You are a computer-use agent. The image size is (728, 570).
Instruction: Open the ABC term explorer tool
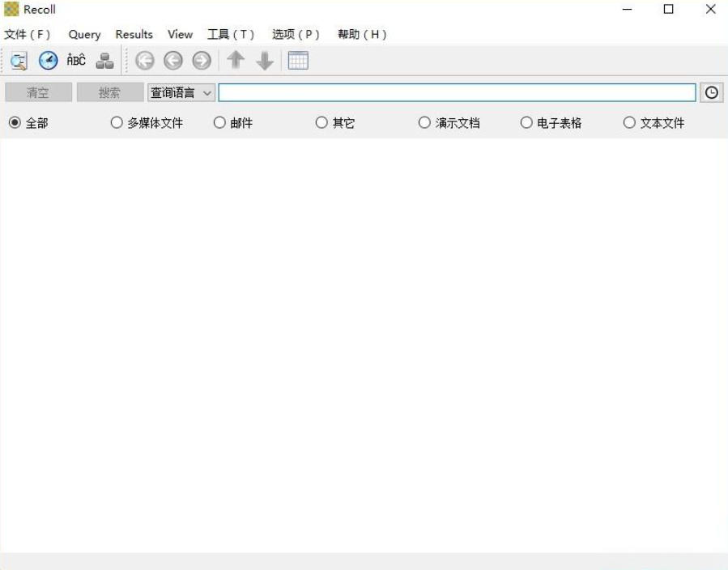[x=76, y=61]
